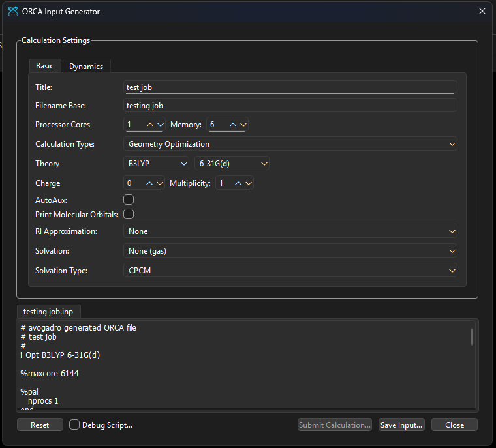Click the input preview vertical scrollbar

(472, 336)
